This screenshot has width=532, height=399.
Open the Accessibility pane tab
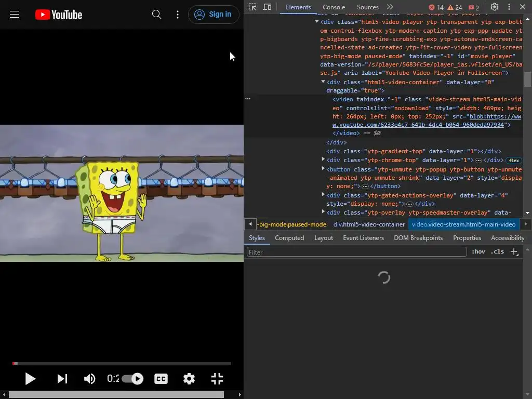pyautogui.click(x=508, y=238)
